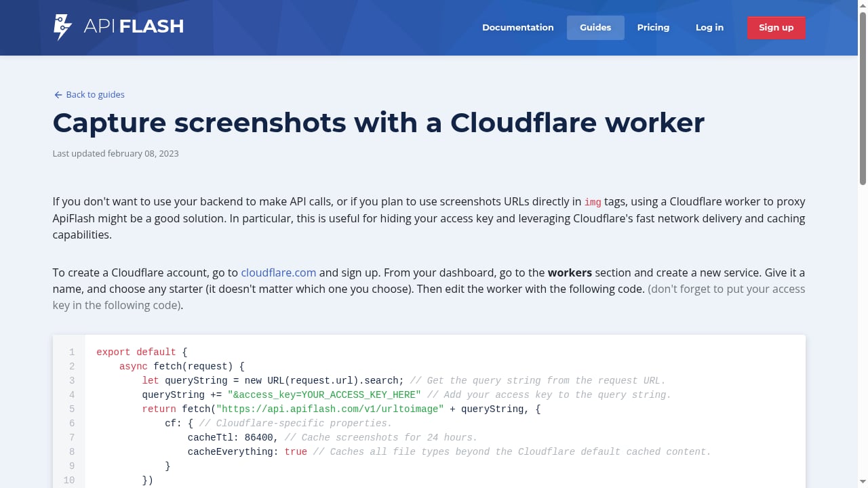The width and height of the screenshot is (868, 488).
Task: Click the async fetch(request) code line
Action: click(182, 367)
